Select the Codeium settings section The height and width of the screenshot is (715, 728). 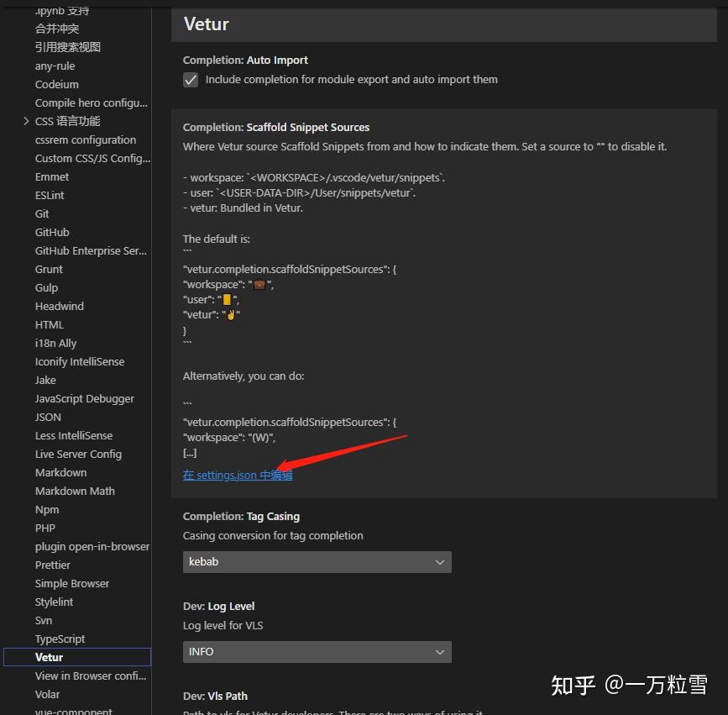click(x=56, y=84)
